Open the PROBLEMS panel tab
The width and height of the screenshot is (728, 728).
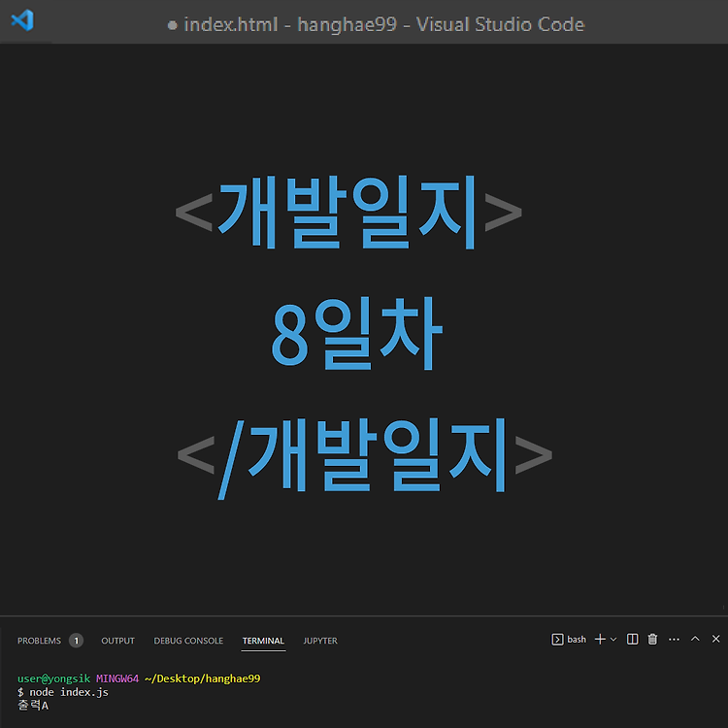coord(39,641)
